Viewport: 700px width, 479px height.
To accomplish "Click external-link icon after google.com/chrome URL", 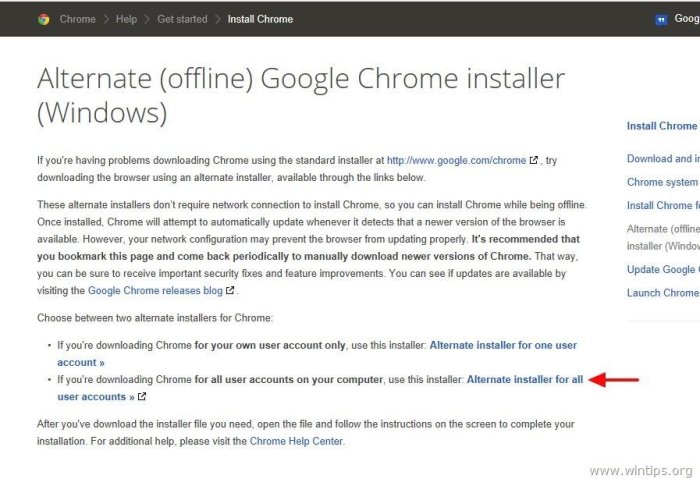I will coord(533,160).
